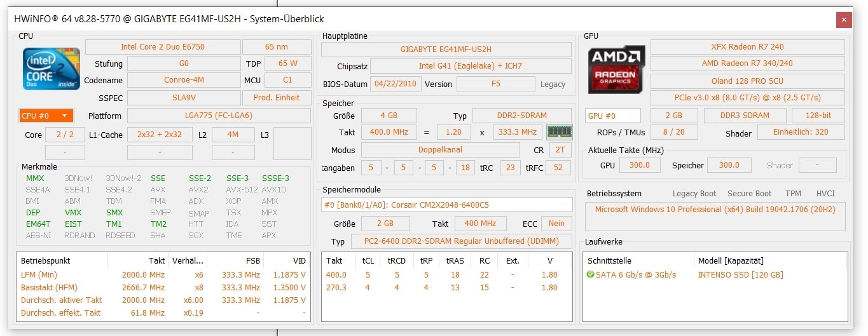Select the Durchsch. aktiver Takt row
Image resolution: width=868 pixels, height=336 pixels.
pos(163,300)
